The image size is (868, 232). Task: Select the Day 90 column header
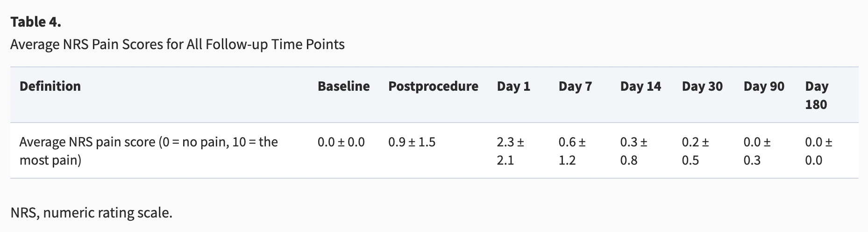point(764,86)
